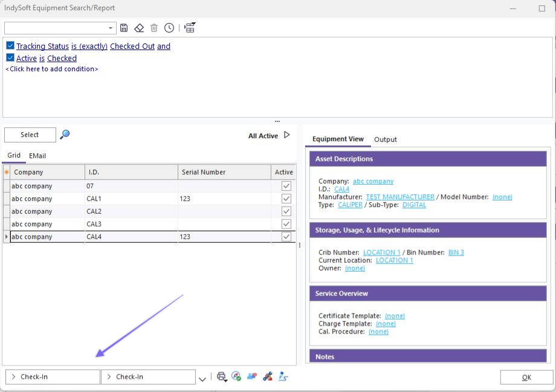The height and width of the screenshot is (392, 556).
Task: Clear search conditions with the eraser icon
Action: (x=139, y=28)
